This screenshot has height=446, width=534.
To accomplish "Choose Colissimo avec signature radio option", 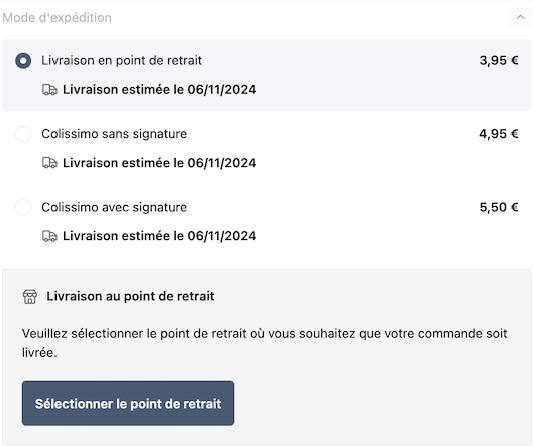I will [23, 207].
